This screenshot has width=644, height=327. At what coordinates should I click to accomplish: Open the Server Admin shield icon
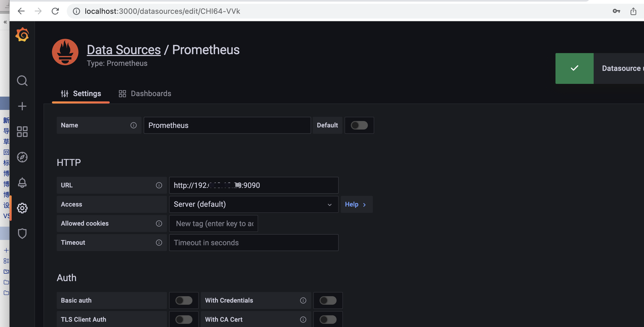click(x=22, y=234)
